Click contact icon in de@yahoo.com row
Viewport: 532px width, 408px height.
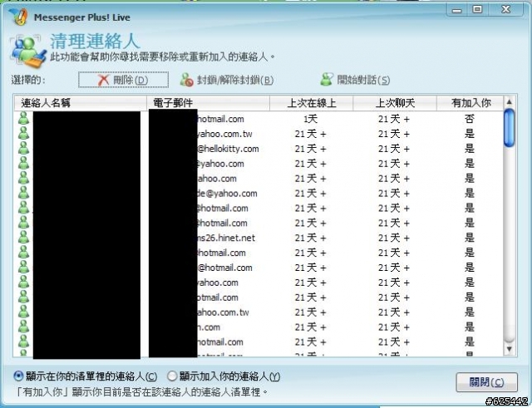[23, 193]
